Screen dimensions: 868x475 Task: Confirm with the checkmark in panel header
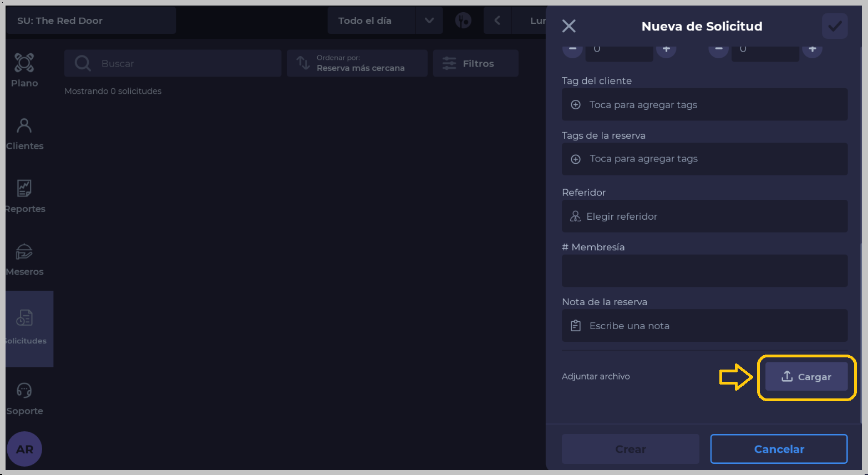click(835, 26)
